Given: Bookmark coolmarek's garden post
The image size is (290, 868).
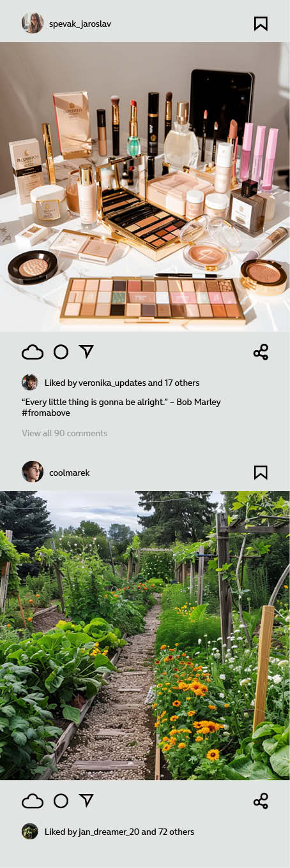Looking at the screenshot, I should [x=261, y=473].
